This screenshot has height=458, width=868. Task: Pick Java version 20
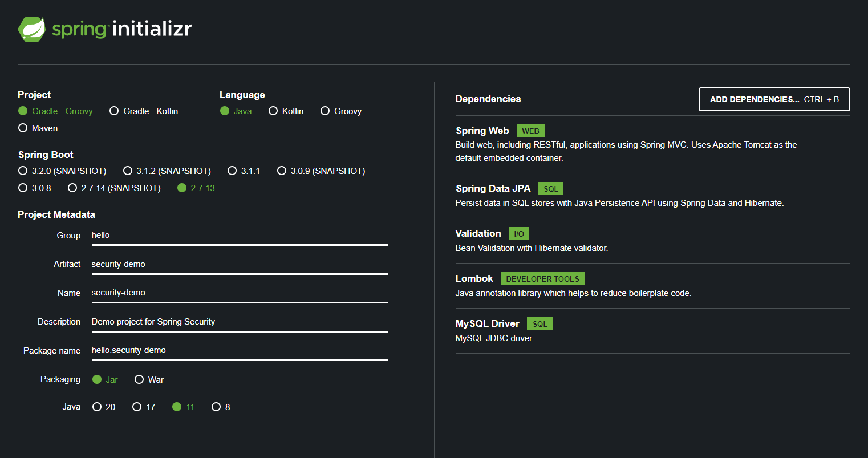click(x=104, y=407)
